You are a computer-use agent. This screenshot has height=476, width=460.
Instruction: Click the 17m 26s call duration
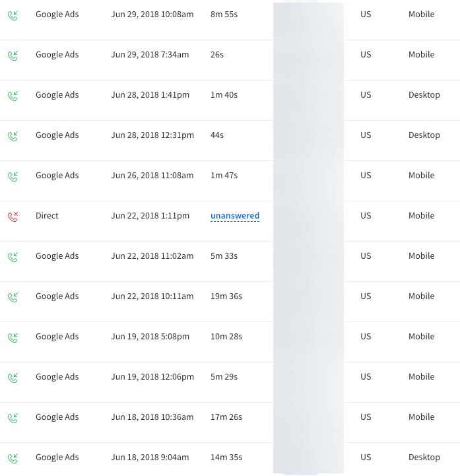(x=226, y=417)
